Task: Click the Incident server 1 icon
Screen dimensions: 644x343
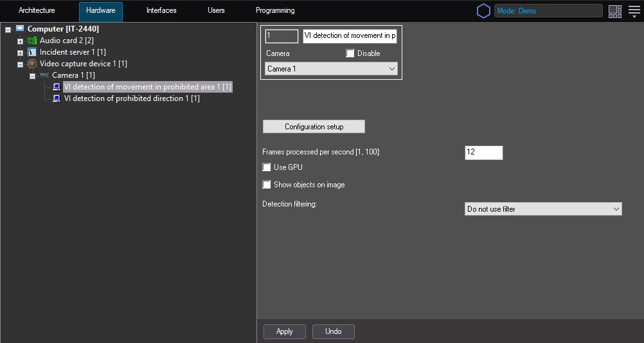Action: [x=32, y=52]
